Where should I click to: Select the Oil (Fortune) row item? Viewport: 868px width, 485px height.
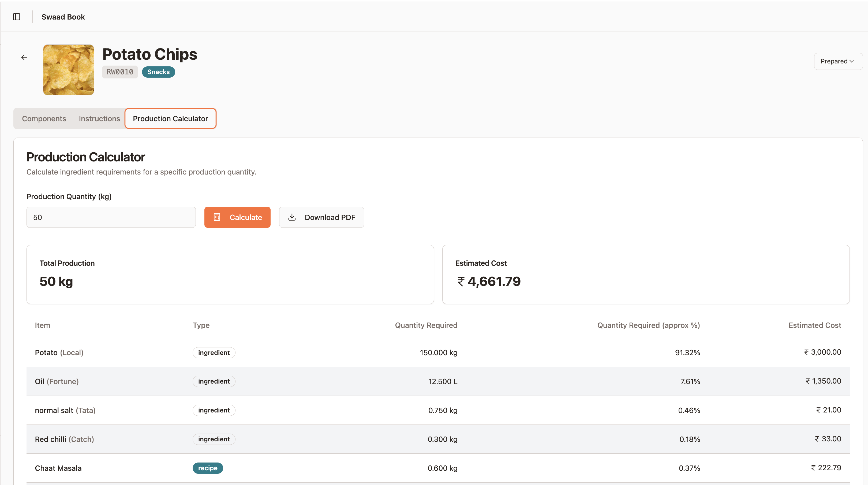point(57,381)
